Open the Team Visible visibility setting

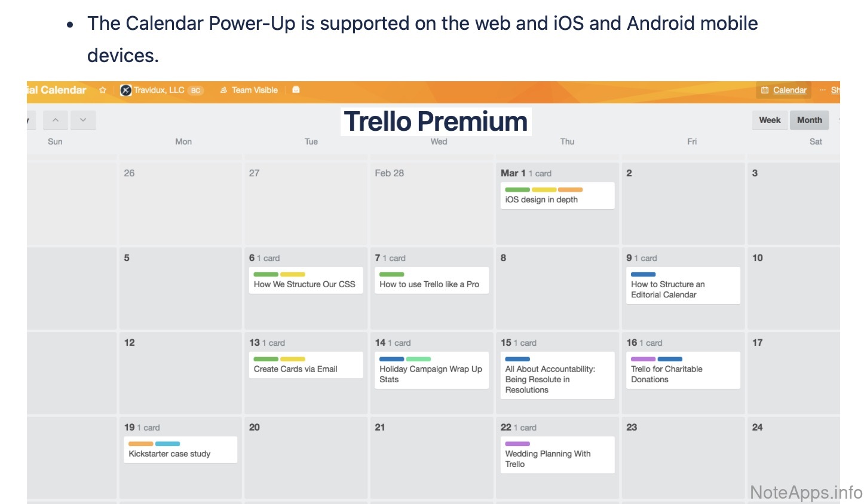(x=249, y=90)
